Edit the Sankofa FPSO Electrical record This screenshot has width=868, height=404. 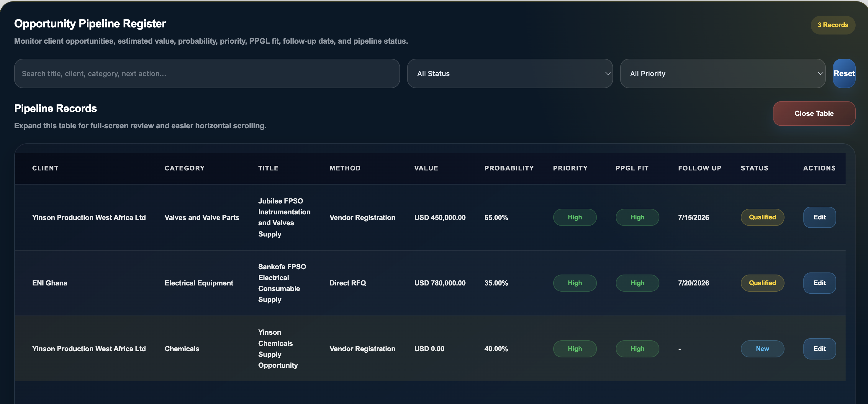820,283
